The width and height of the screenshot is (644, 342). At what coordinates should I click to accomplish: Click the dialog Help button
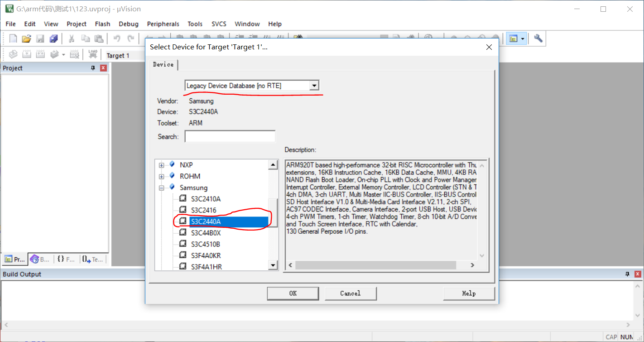(x=469, y=294)
